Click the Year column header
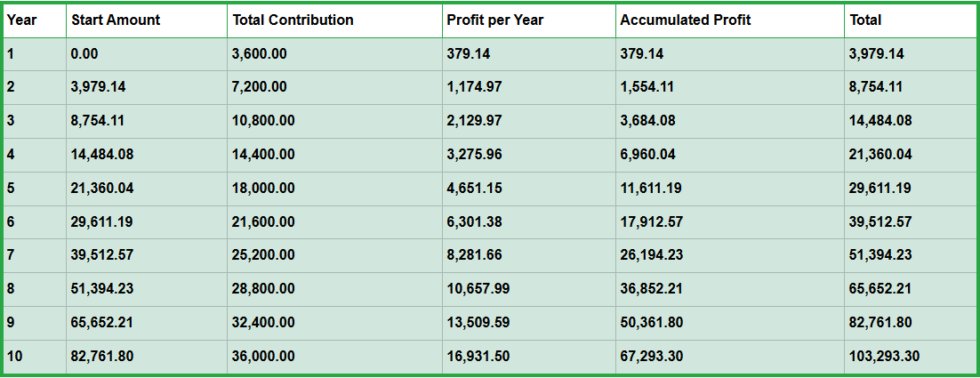Image resolution: width=980 pixels, height=378 pixels. 22,20
